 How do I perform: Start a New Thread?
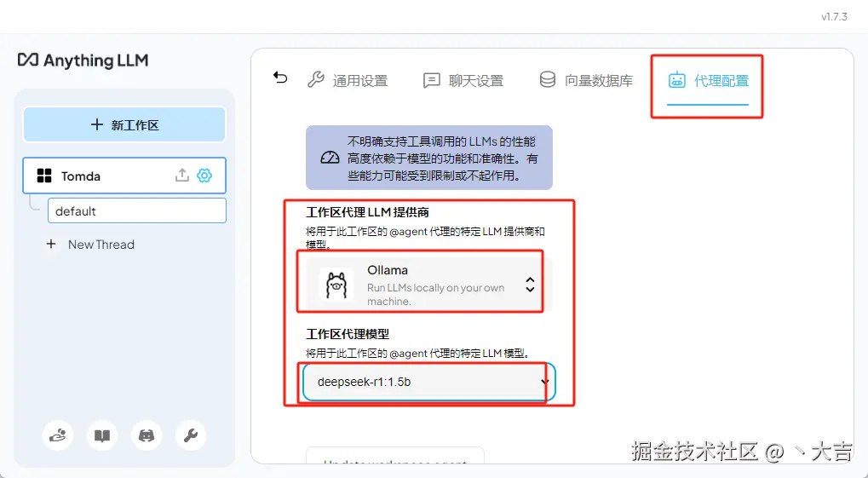(x=101, y=245)
